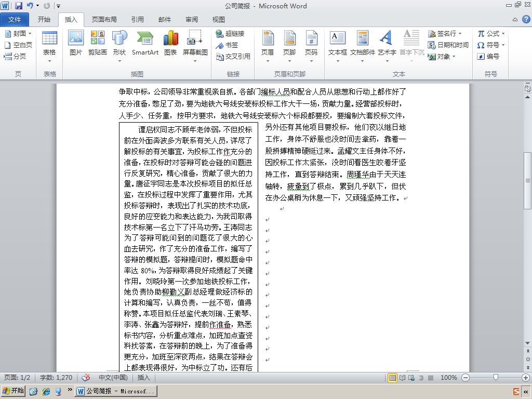Viewport: 532px width, 399px height.
Task: Click the scroll down arrow of document
Action: point(528,343)
